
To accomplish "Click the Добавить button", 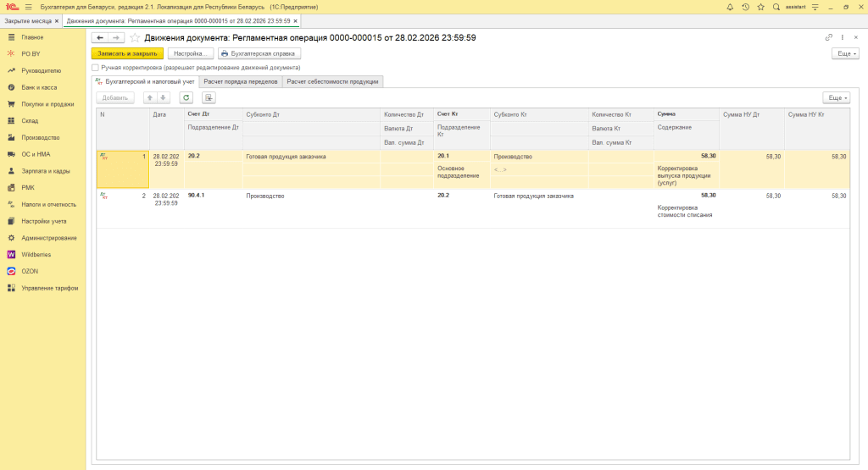I will coord(115,98).
